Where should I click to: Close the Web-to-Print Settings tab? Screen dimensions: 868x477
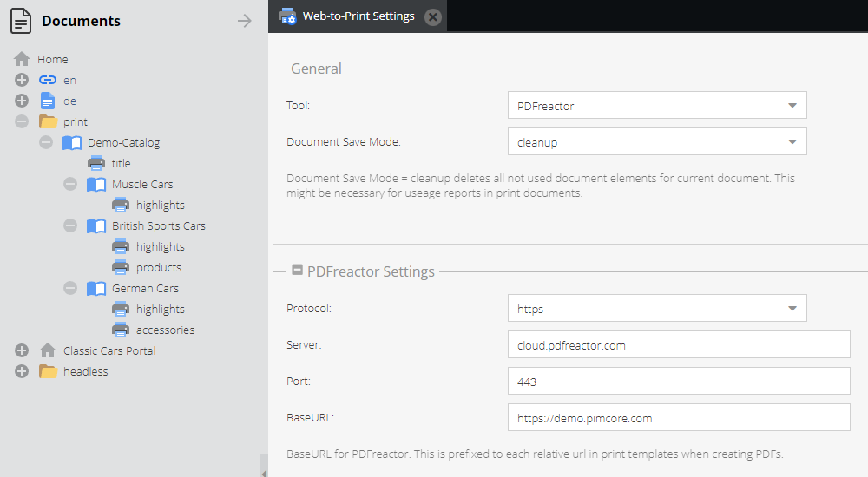433,17
